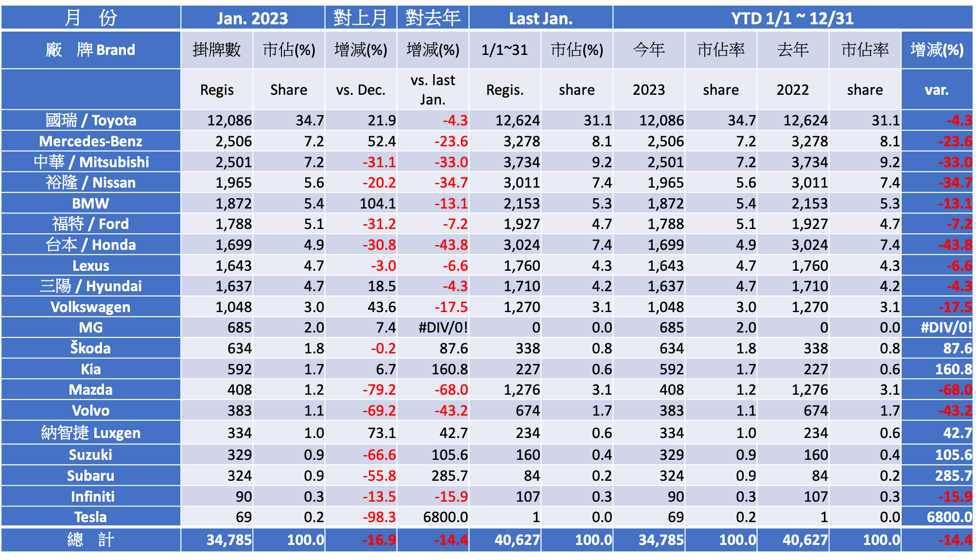The image size is (976, 560).
Task: Click the total -16.9 vs. Dec. cell
Action: click(x=361, y=540)
